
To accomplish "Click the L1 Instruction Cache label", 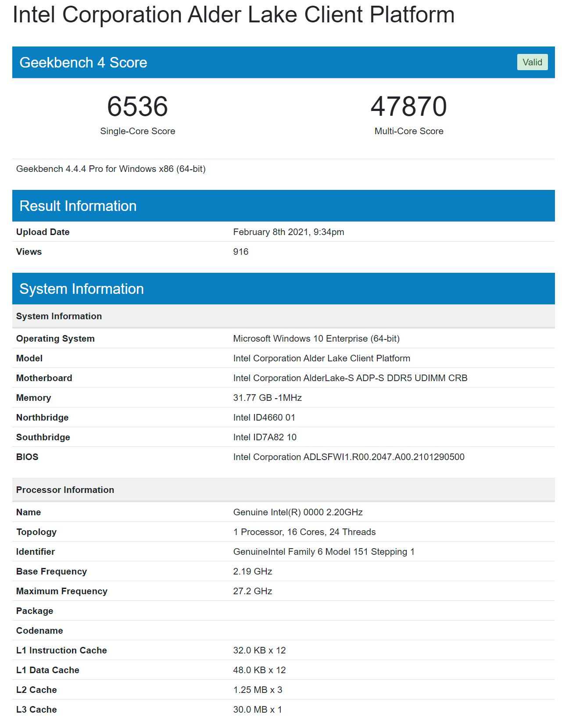I will click(x=61, y=650).
